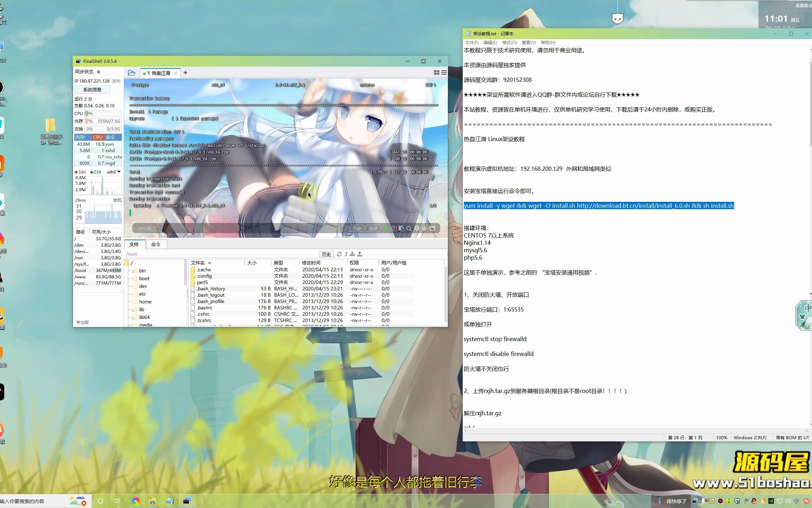Click the Notepad horizontal scrollbar
The width and height of the screenshot is (812, 508).
click(635, 430)
